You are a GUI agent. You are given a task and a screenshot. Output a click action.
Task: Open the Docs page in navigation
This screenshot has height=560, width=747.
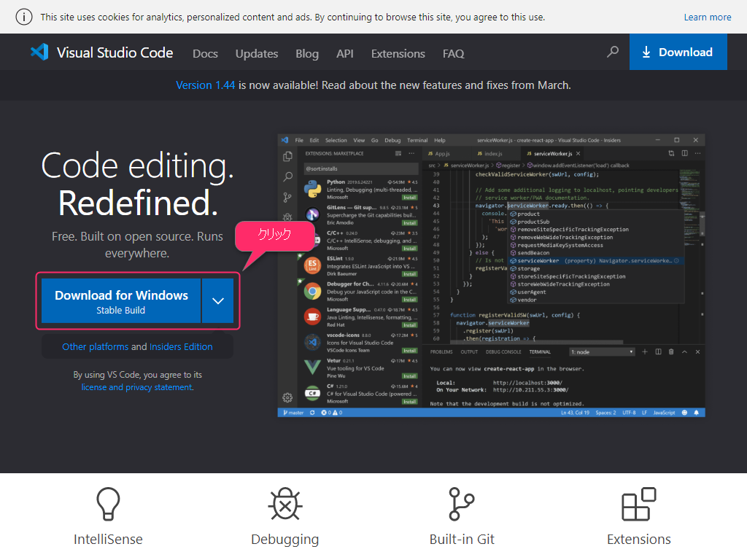(x=205, y=53)
